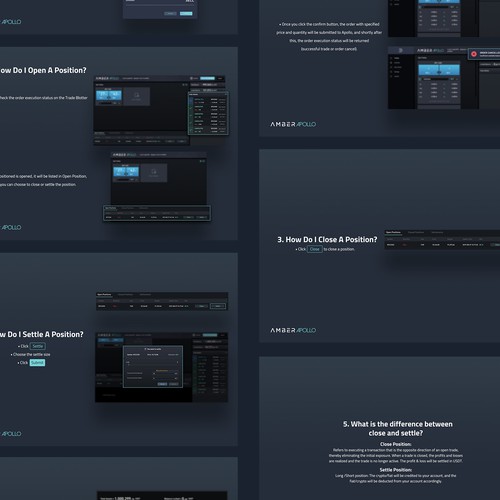Click the empty add-tile placeholder icon in Open Position screenshot
The width and height of the screenshot is (500, 500).
coord(154,172)
